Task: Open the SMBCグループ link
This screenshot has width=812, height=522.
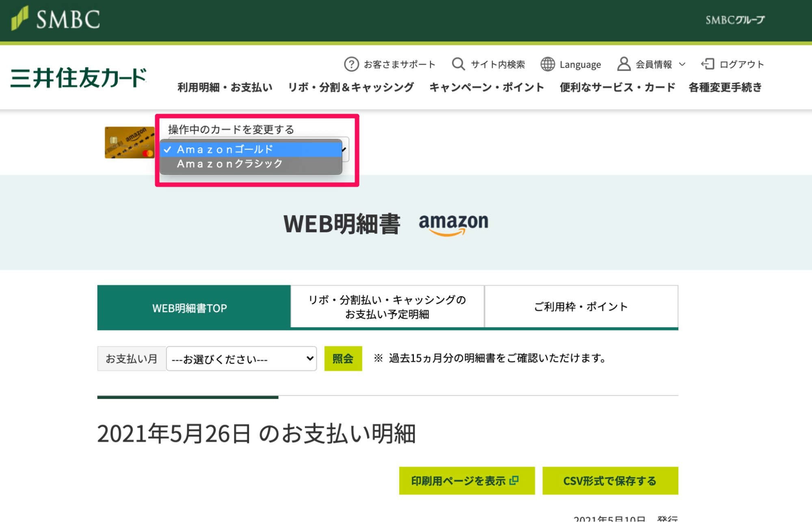Action: point(735,20)
